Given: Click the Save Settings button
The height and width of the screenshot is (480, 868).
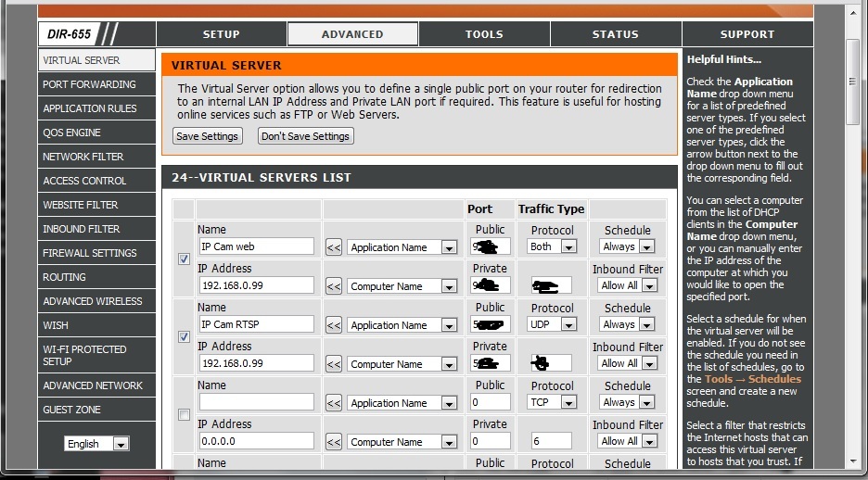Looking at the screenshot, I should click(x=207, y=136).
